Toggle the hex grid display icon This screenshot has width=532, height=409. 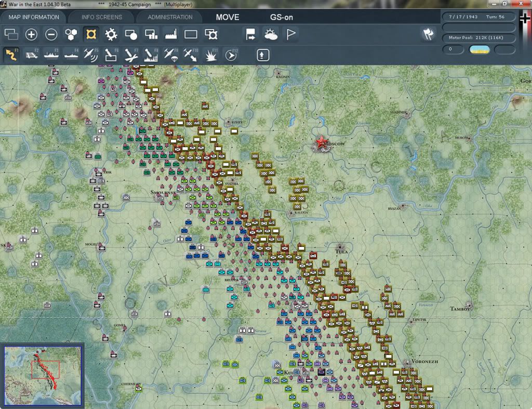(71, 34)
